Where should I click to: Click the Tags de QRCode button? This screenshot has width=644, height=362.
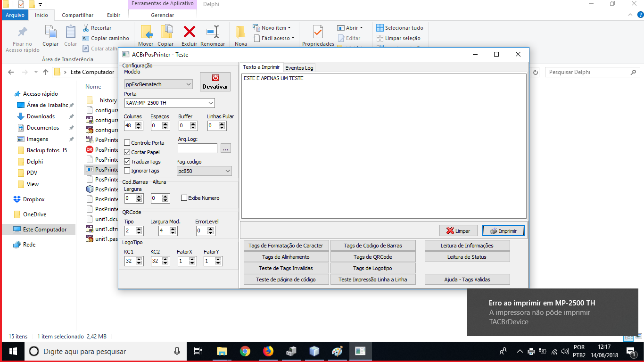(x=373, y=257)
